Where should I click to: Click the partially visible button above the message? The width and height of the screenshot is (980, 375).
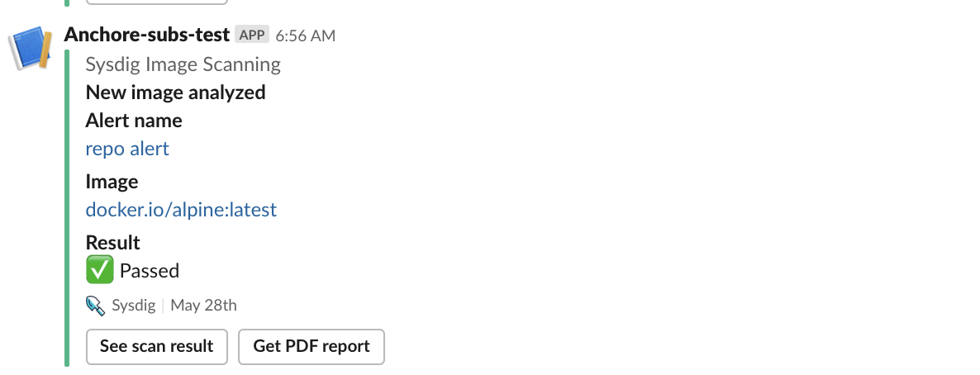coord(157,2)
